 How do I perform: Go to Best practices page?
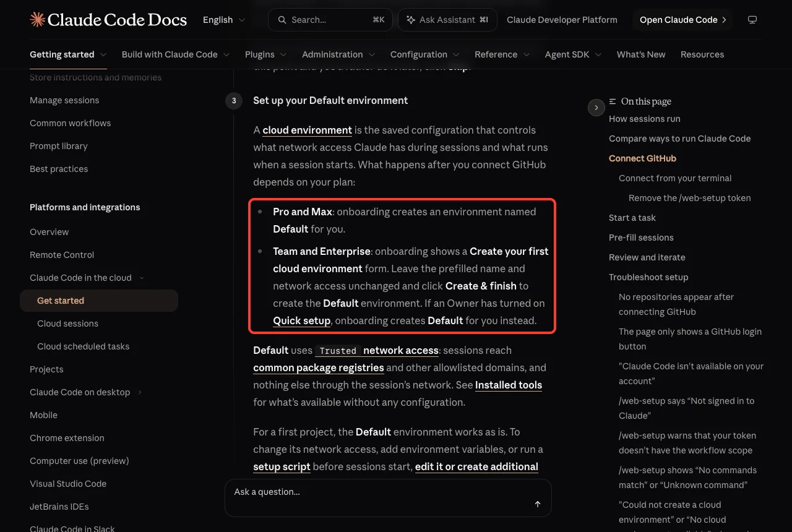[x=59, y=169]
